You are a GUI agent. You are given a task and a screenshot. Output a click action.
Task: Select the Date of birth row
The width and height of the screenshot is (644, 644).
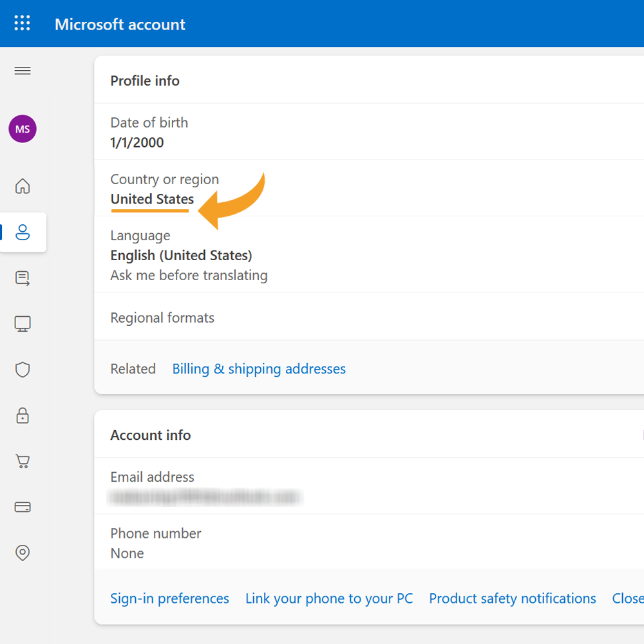369,132
